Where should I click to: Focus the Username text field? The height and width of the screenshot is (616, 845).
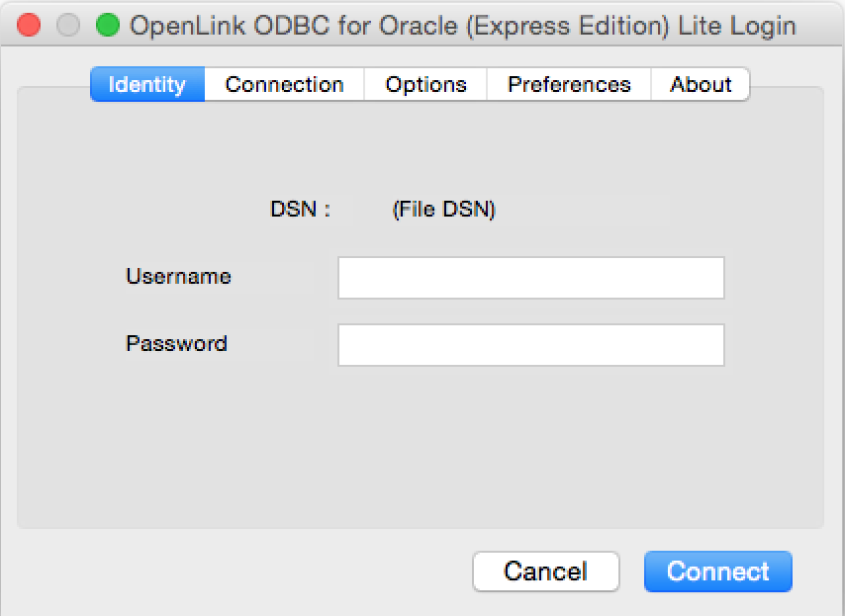[530, 278]
